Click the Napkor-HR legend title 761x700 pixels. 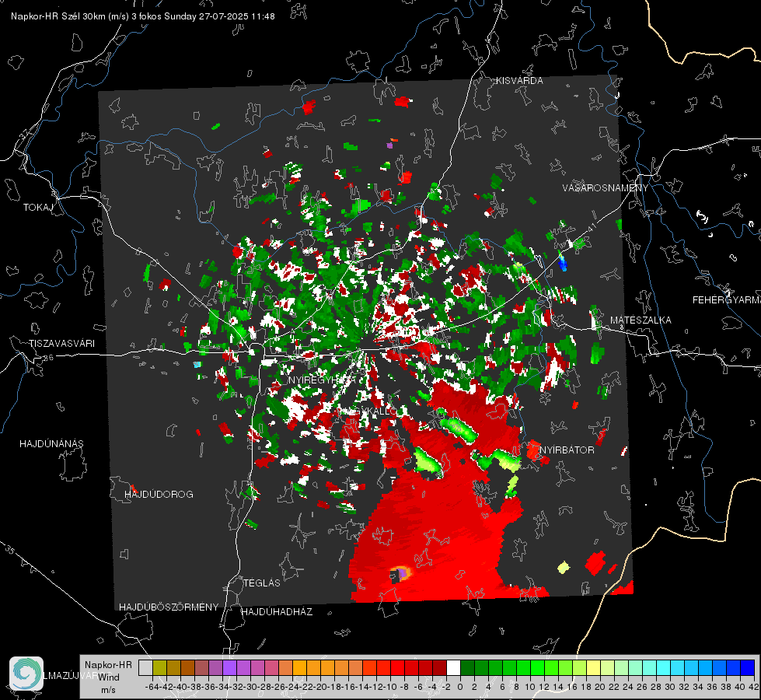pyautogui.click(x=108, y=665)
